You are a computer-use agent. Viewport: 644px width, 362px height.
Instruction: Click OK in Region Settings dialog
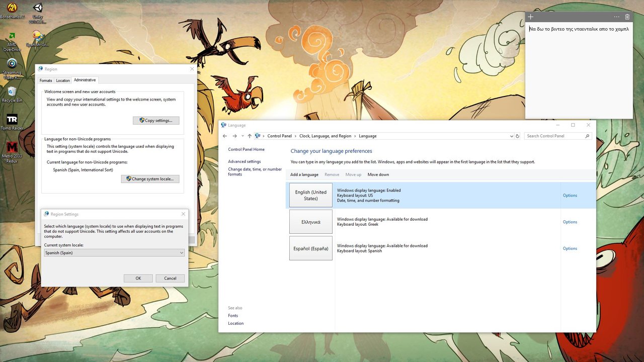138,278
